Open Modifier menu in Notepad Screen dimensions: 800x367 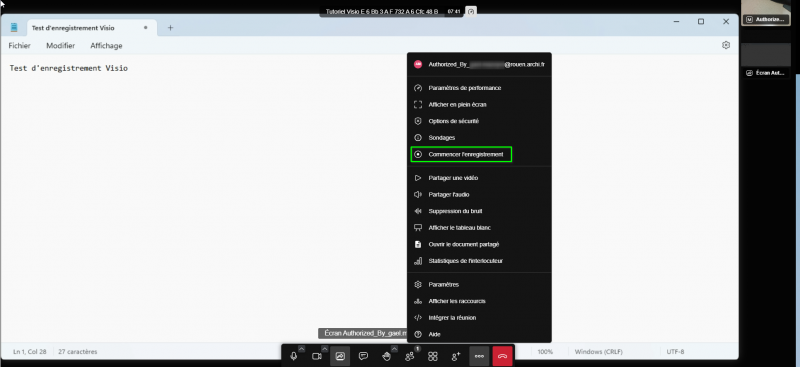(61, 45)
